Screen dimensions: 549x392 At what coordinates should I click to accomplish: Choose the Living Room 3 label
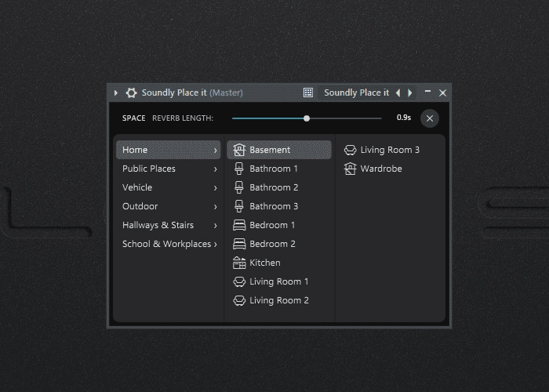coord(390,150)
